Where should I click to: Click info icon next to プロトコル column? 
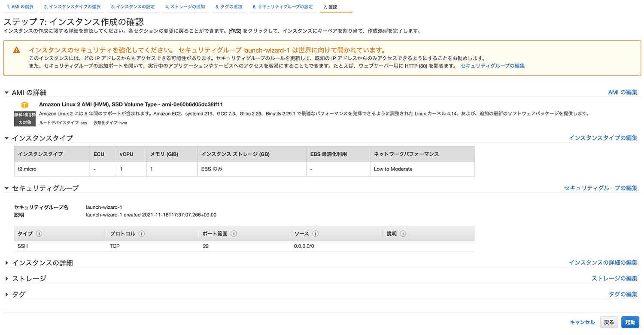pos(142,234)
